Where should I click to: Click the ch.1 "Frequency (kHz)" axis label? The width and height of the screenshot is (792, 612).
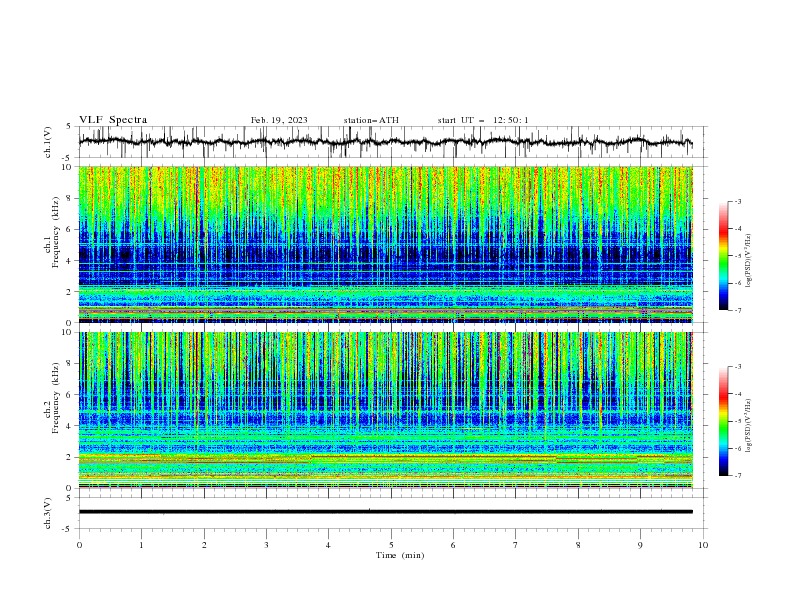coord(56,233)
